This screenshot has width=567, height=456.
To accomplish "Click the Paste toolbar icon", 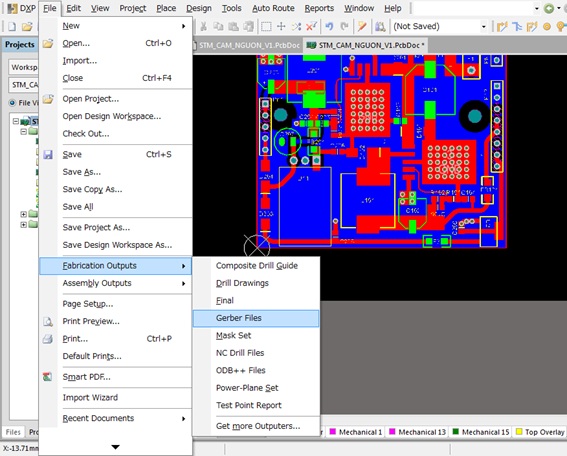I will coord(233,26).
